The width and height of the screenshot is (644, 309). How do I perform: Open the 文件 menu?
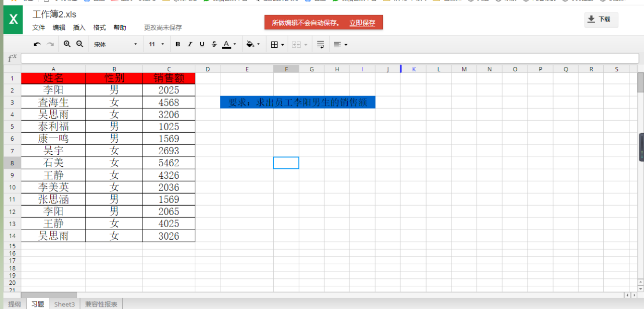point(39,28)
